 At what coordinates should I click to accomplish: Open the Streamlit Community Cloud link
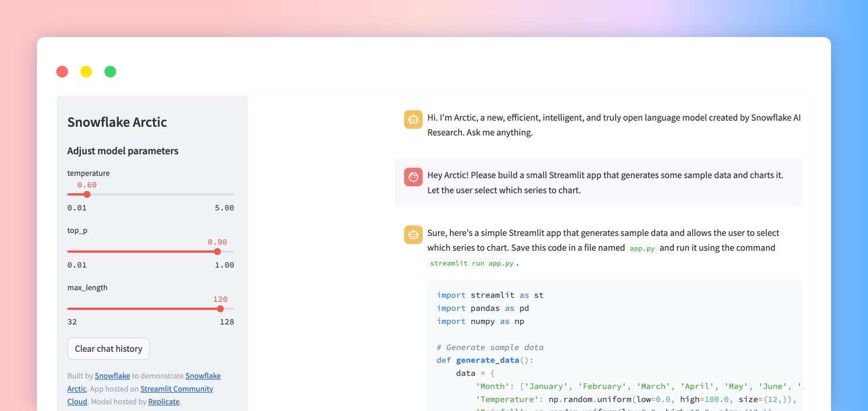pyautogui.click(x=177, y=389)
